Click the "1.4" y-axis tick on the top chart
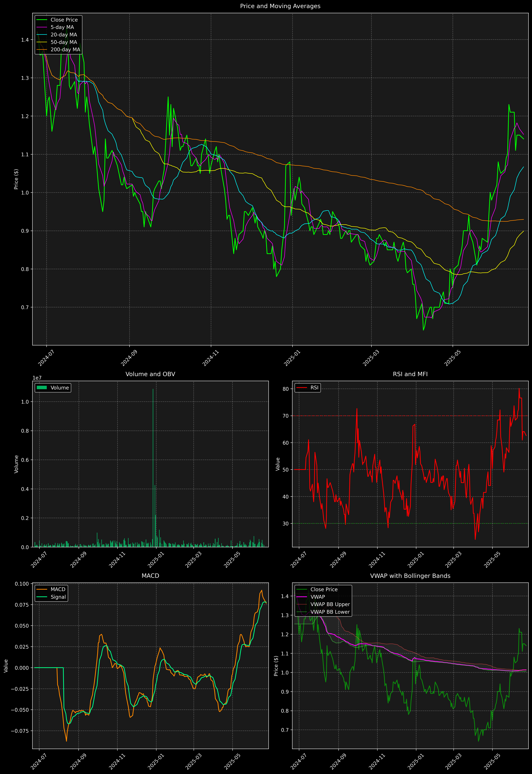 pos(25,40)
